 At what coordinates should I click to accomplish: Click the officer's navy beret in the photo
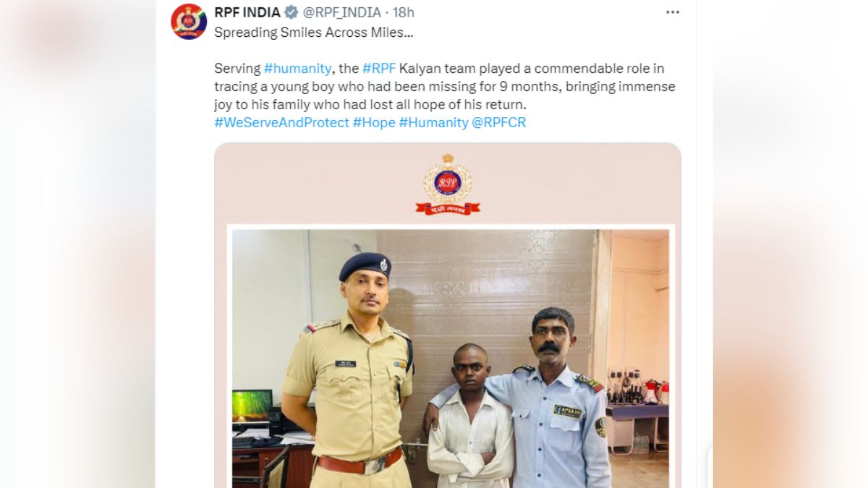pyautogui.click(x=366, y=266)
